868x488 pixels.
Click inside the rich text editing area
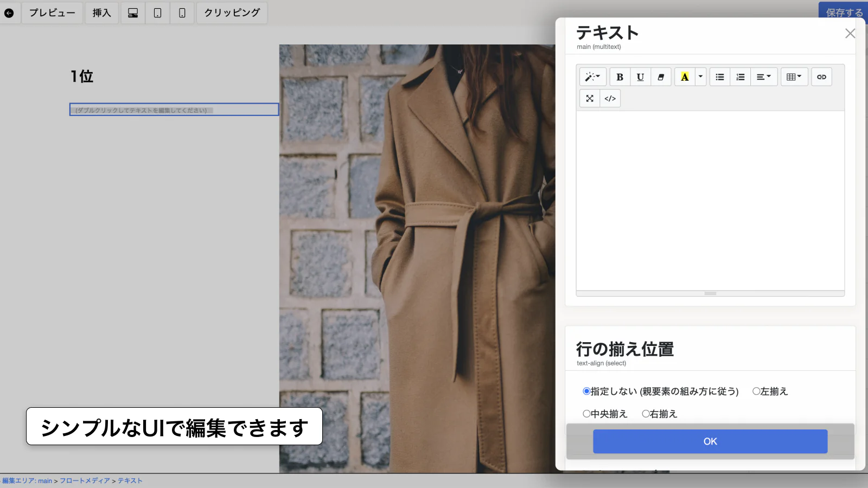coord(710,201)
